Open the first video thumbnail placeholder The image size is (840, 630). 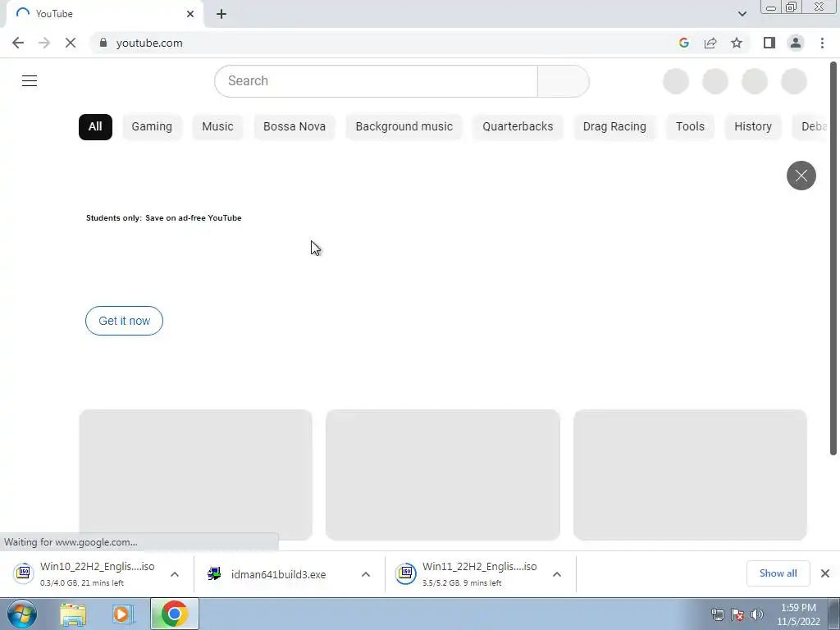195,475
